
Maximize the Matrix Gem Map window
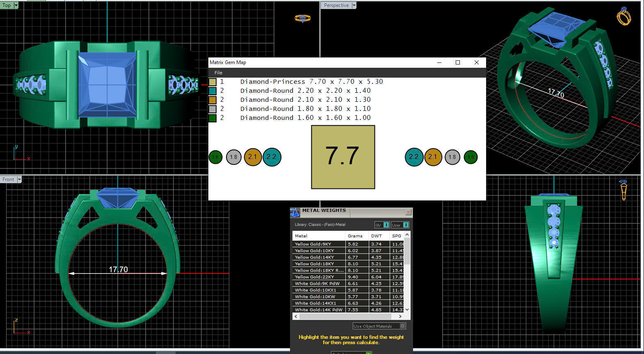(x=458, y=62)
